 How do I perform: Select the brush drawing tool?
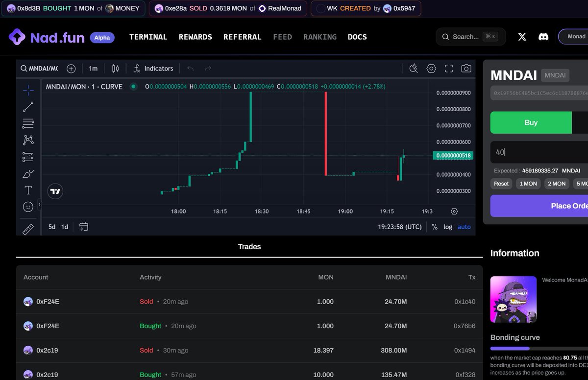[x=28, y=174]
